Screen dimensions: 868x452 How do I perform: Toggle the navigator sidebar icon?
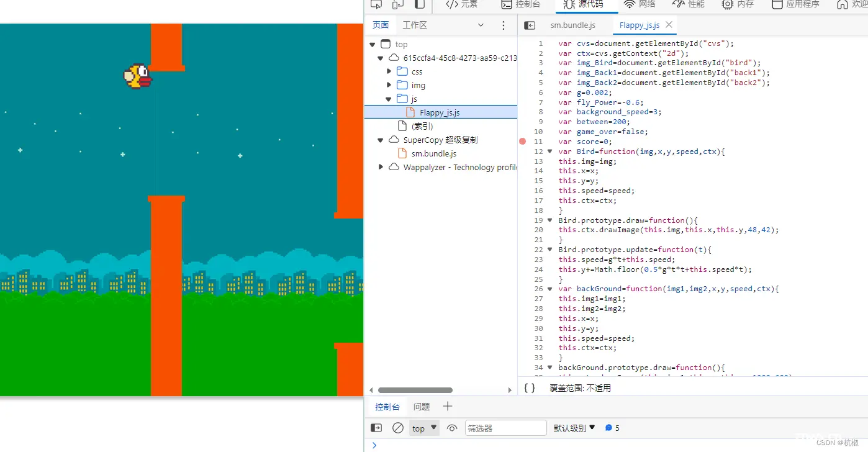tap(530, 25)
